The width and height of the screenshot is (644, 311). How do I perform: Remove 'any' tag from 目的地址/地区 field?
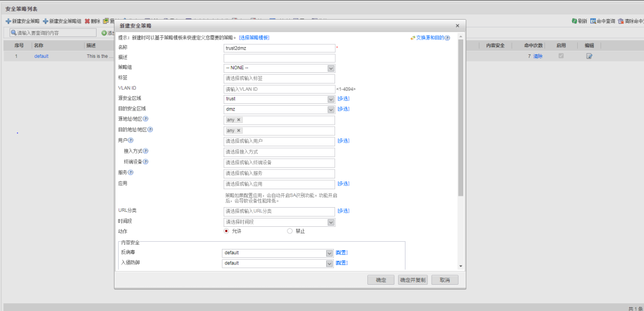(239, 131)
